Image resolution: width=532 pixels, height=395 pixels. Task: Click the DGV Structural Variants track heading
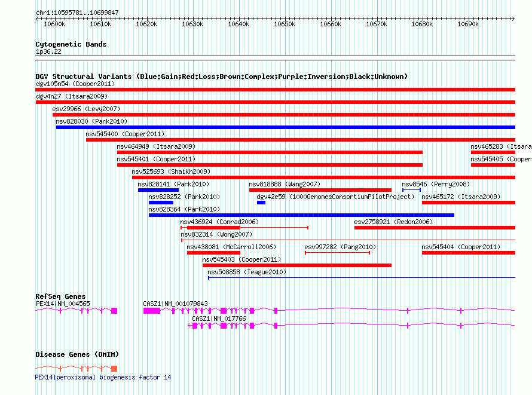coord(221,76)
